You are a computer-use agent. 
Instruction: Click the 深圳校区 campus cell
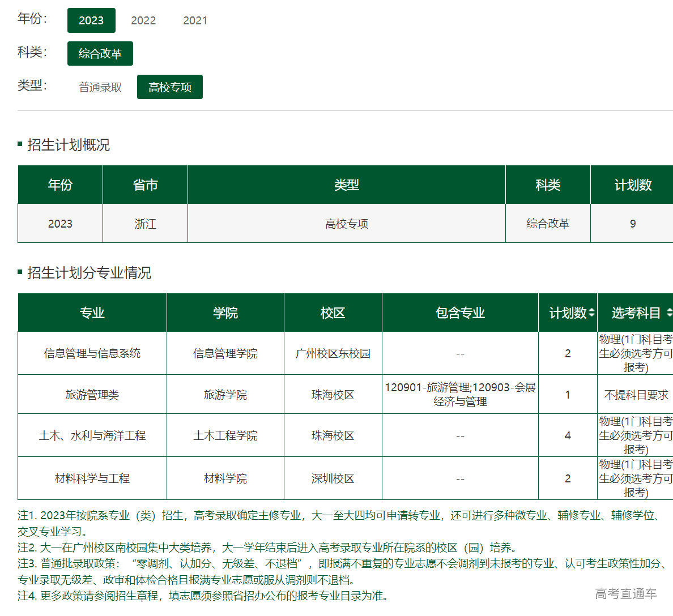click(333, 478)
